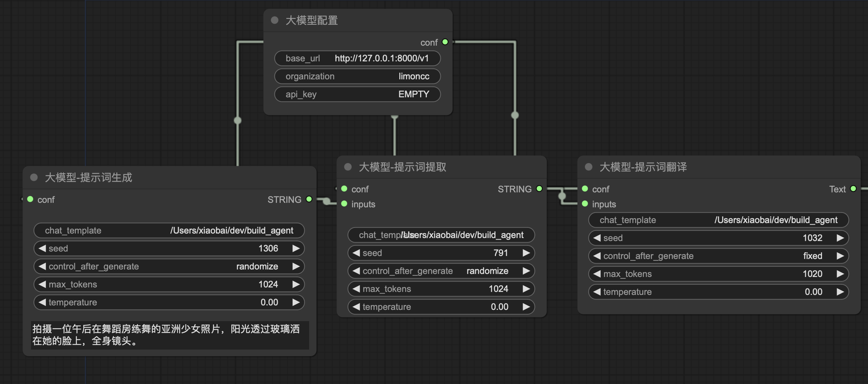Click the conf output port on 大模型配置
This screenshot has height=384, width=868.
click(x=445, y=42)
